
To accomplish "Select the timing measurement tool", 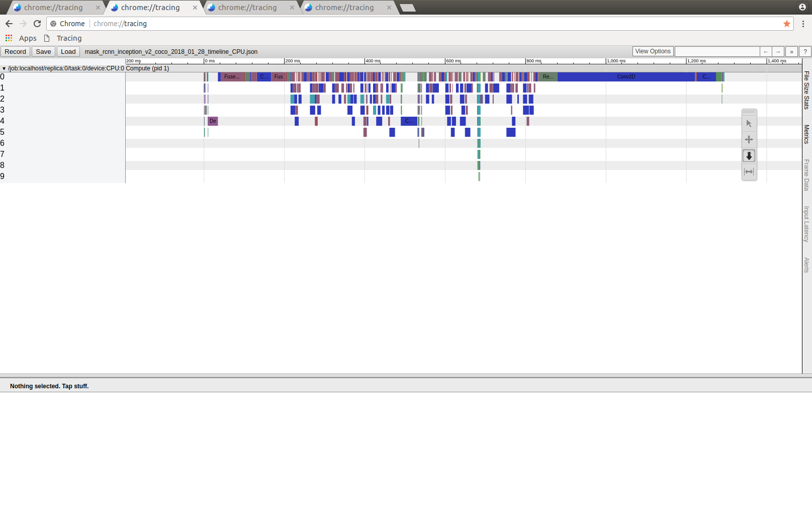I will (749, 172).
